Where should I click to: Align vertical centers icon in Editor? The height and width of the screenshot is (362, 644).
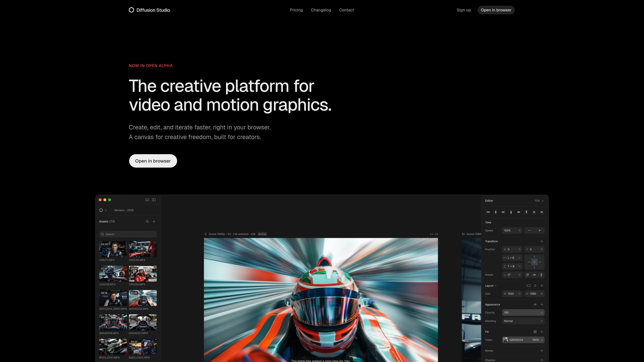click(x=519, y=212)
